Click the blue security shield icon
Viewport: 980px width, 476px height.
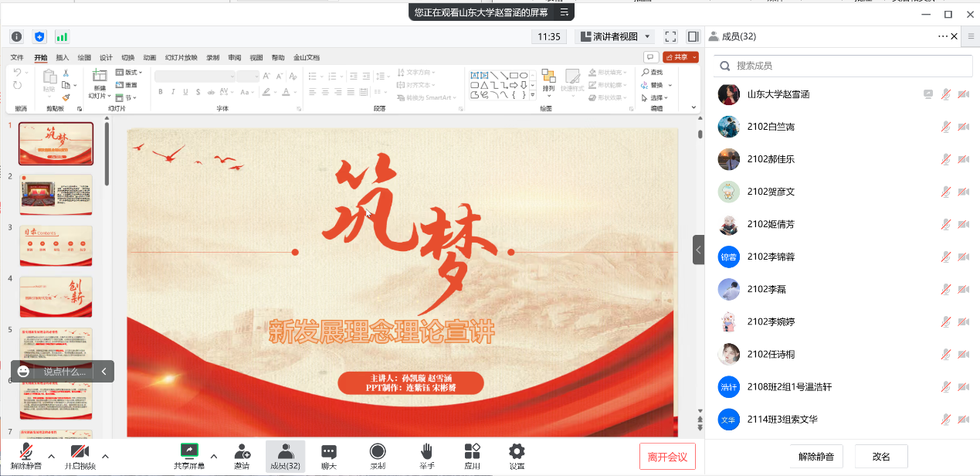(x=39, y=36)
